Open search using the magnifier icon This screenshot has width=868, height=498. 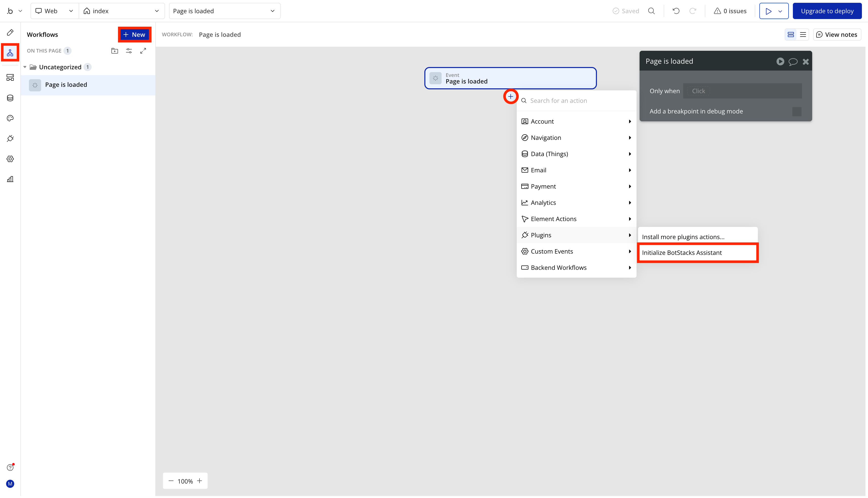(x=652, y=11)
